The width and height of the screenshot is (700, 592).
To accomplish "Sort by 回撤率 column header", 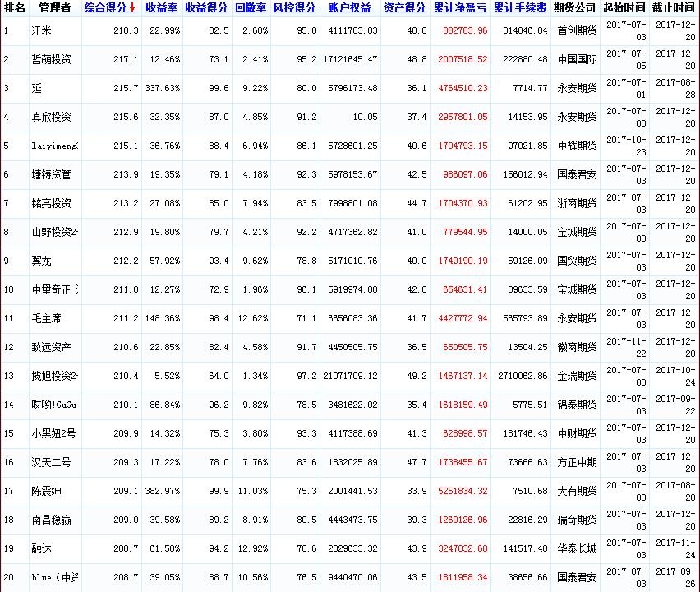I will click(251, 7).
